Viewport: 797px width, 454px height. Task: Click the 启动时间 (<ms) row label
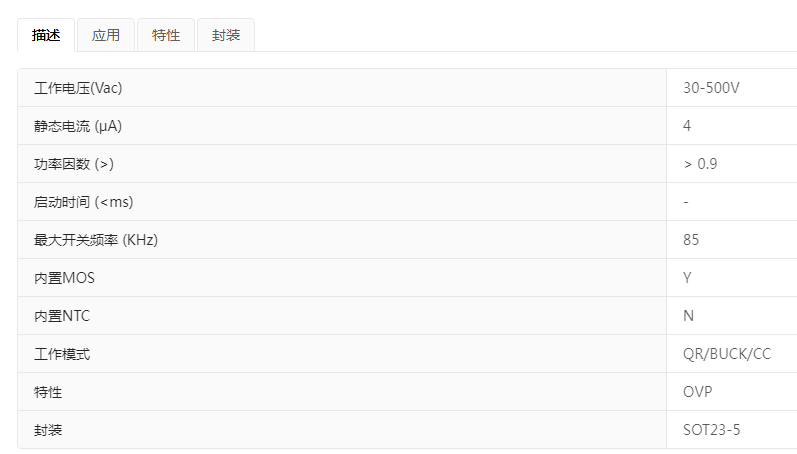click(83, 202)
